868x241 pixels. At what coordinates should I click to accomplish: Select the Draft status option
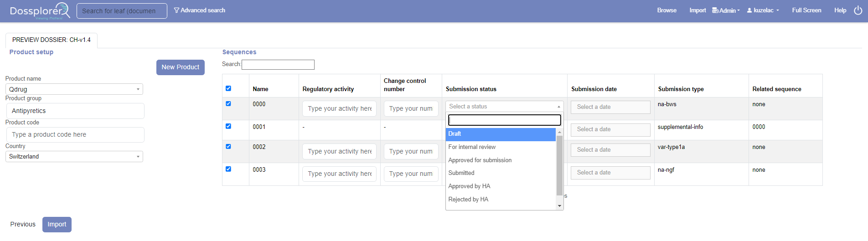click(500, 134)
